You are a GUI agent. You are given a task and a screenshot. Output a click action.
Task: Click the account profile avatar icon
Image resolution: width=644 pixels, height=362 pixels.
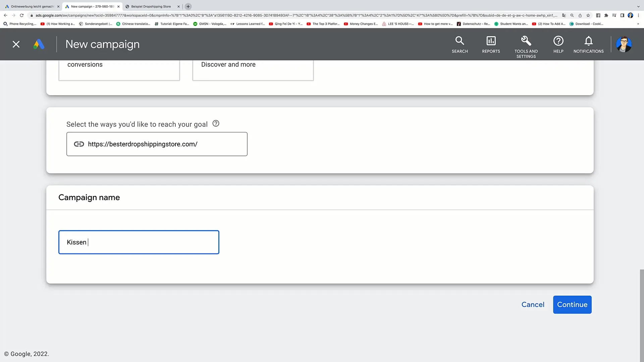point(623,44)
